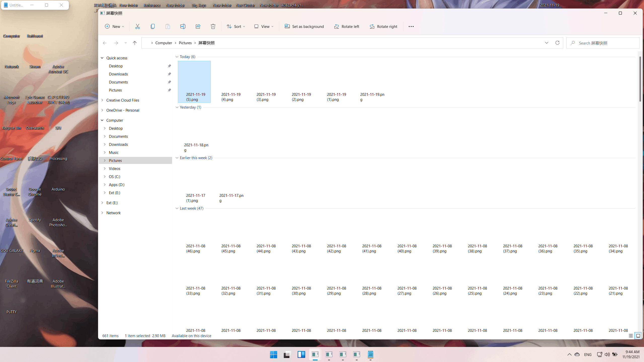Open the See more ellipsis menu
Screen dimensions: 644x362
point(411,26)
